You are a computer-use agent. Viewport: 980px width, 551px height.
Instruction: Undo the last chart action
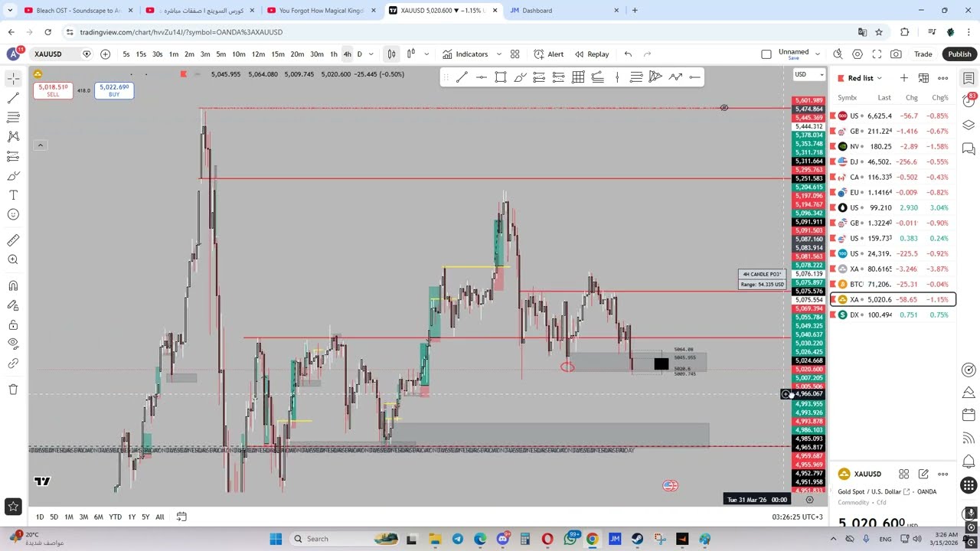tap(628, 54)
